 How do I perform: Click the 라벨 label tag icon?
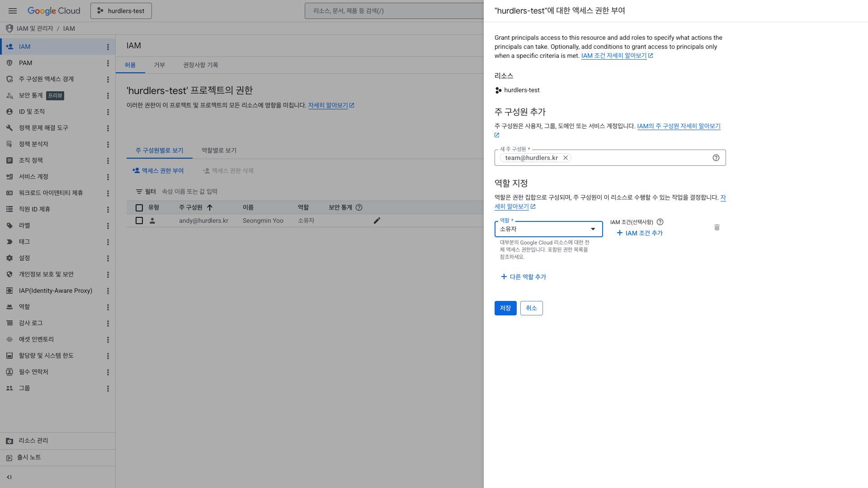pos(9,225)
